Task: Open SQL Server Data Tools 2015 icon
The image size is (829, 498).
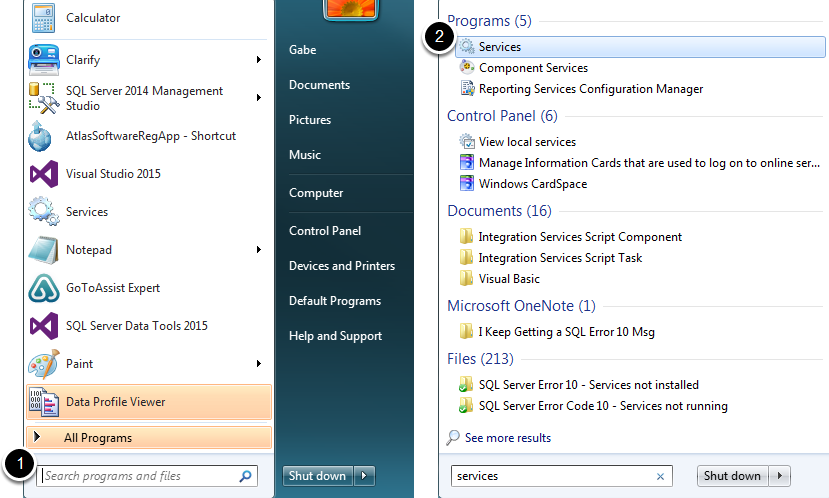Action: (43, 326)
